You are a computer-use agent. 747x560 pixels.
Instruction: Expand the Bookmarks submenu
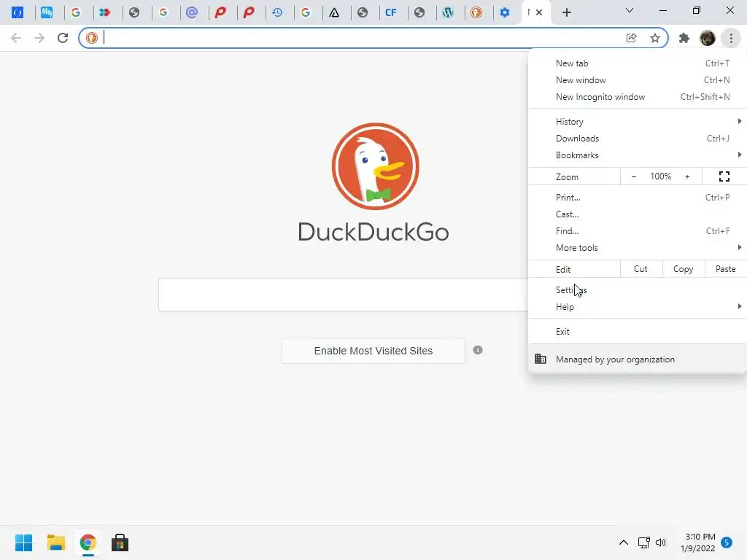638,155
